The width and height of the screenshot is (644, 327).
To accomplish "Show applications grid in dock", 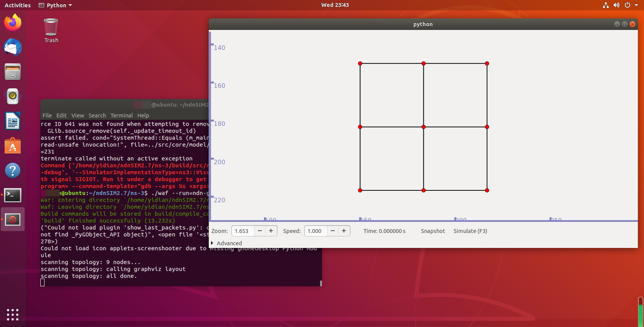I will (13, 315).
